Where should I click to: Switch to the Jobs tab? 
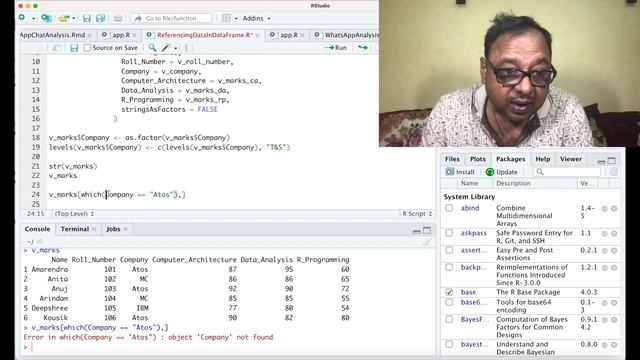(x=113, y=229)
